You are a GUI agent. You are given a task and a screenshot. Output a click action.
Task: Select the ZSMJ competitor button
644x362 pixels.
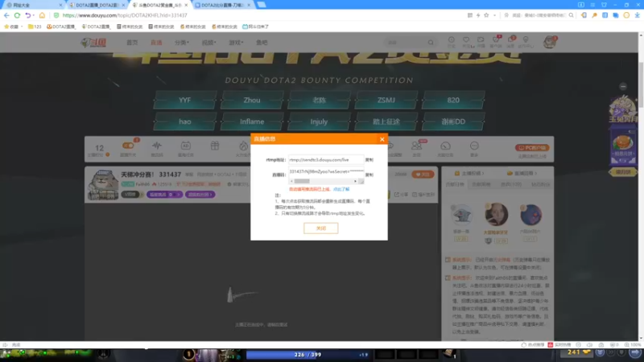click(386, 100)
